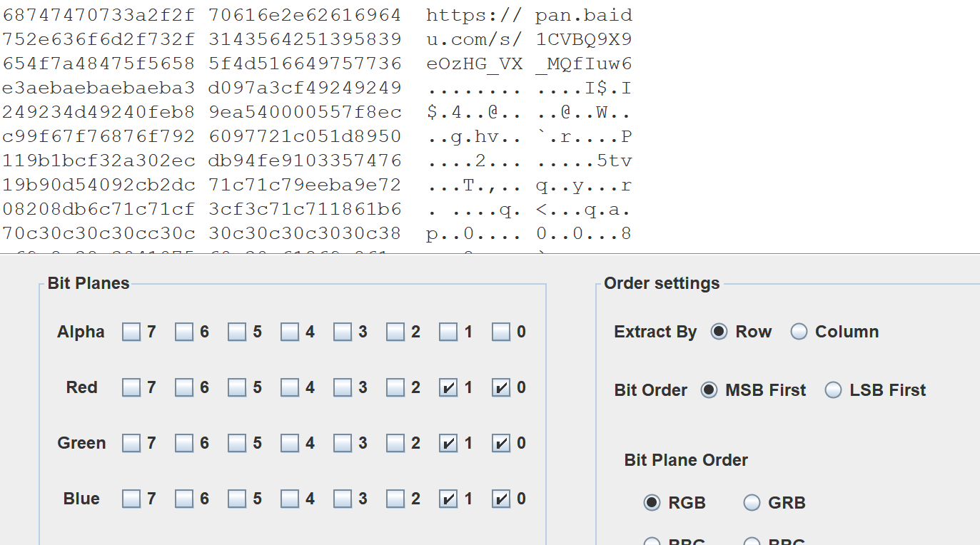Screen dimensions: 980x545
Task: Enable the Alpha bit plane 7 checkbox
Action: [131, 332]
